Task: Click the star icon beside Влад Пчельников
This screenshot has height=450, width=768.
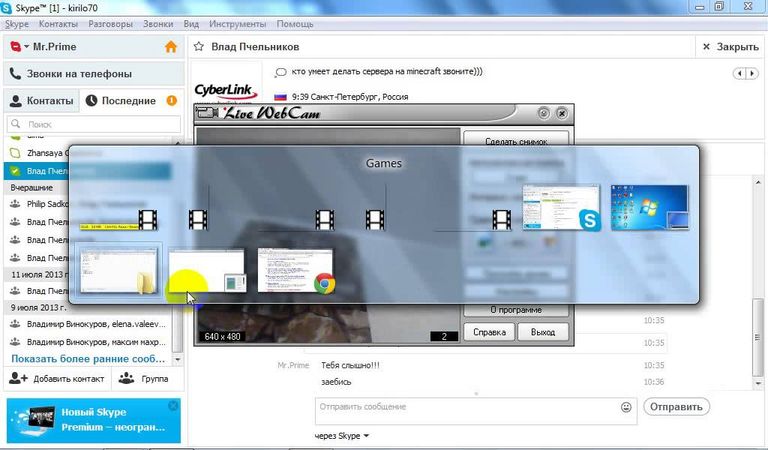Action: tap(199, 46)
